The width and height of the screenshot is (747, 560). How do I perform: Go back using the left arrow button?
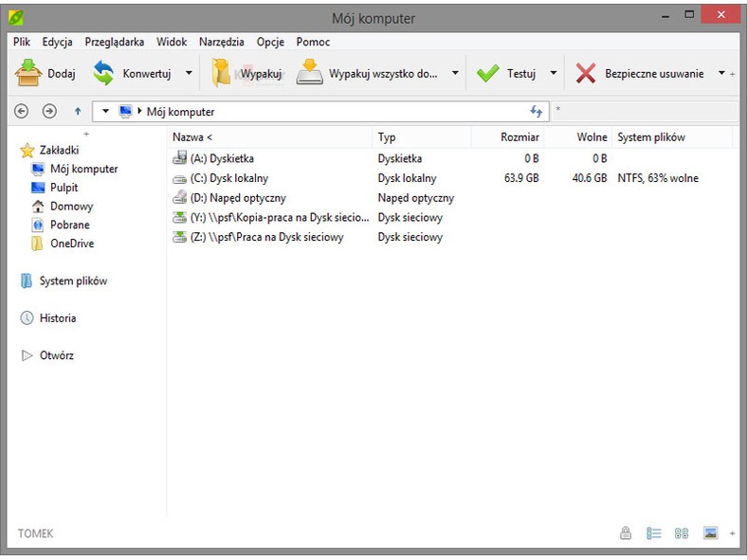coord(22,112)
